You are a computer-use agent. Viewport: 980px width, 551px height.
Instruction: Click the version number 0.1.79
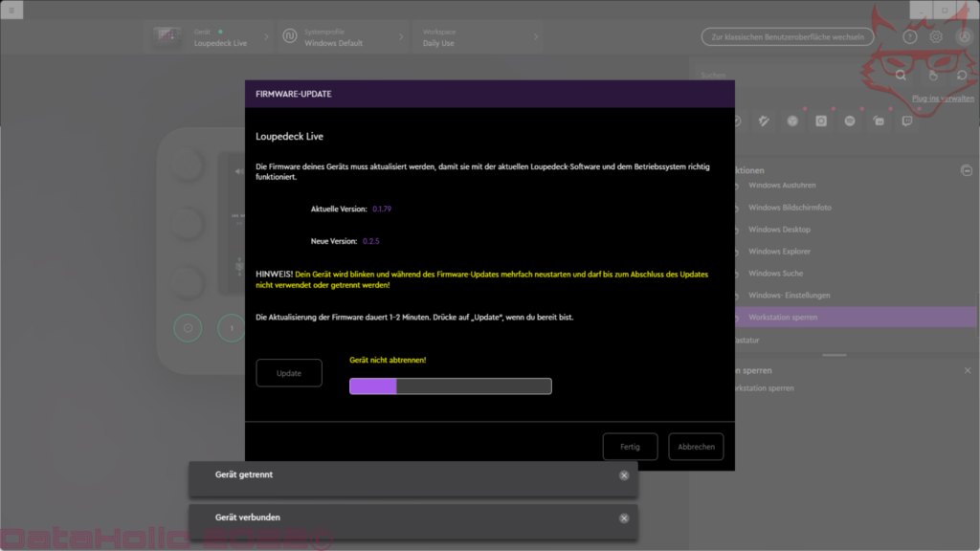(x=382, y=209)
